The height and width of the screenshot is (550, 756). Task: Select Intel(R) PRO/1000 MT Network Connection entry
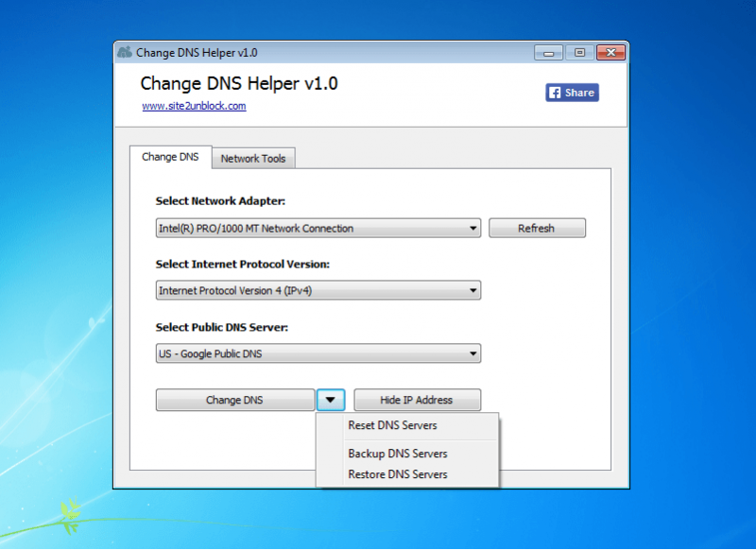click(283, 228)
